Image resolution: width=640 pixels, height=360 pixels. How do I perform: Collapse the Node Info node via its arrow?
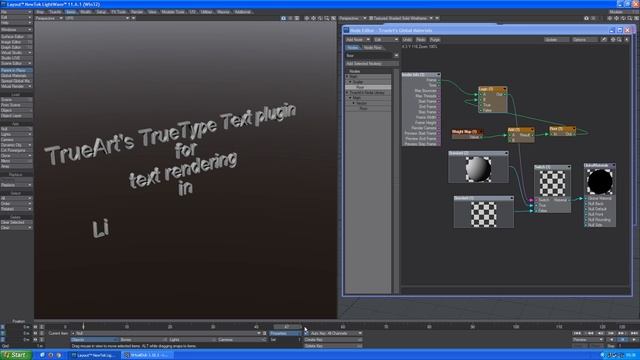tap(438, 75)
